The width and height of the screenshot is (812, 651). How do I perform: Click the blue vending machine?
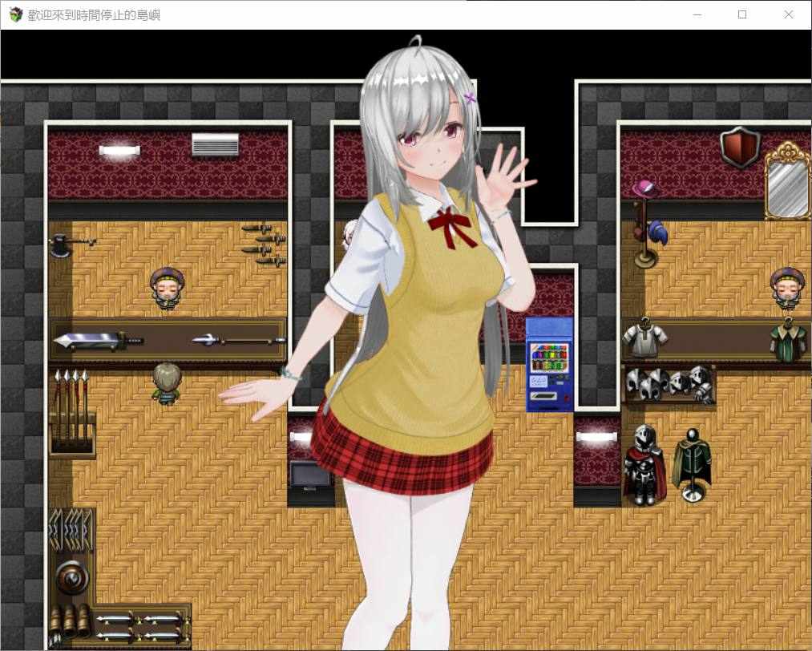pyautogui.click(x=549, y=365)
